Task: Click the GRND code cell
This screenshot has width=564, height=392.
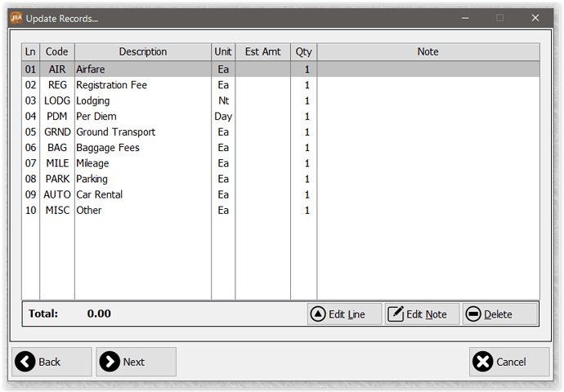Action: point(57,131)
